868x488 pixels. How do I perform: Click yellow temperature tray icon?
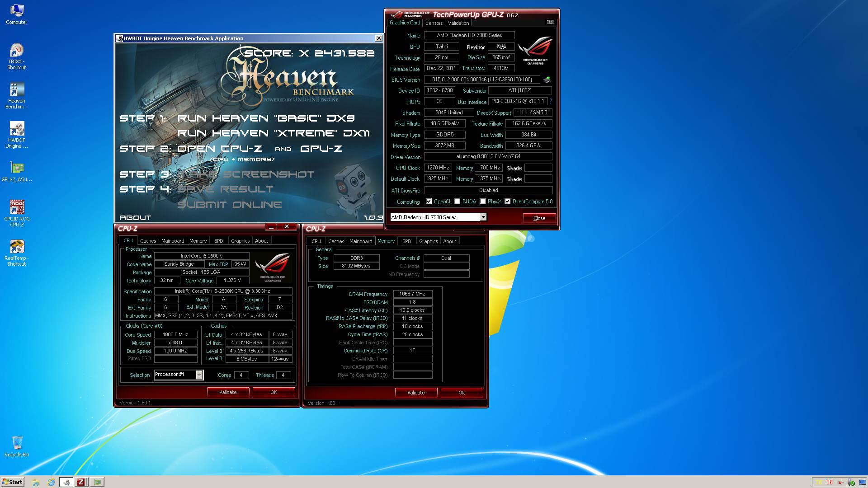click(x=819, y=482)
